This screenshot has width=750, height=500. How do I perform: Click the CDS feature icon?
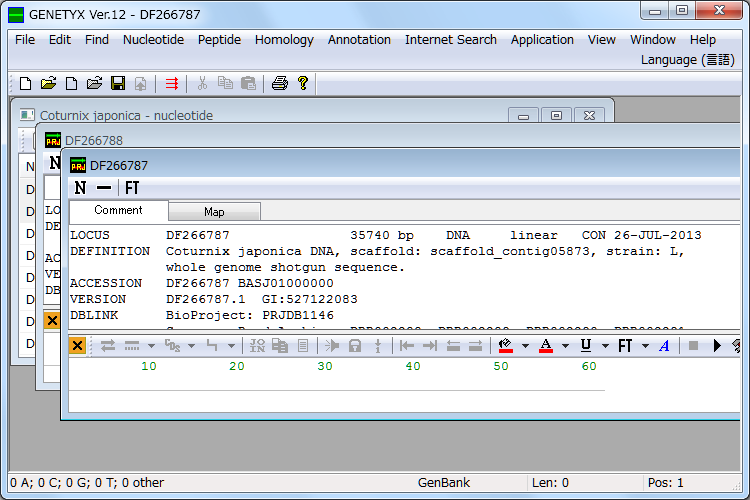[x=172, y=345]
